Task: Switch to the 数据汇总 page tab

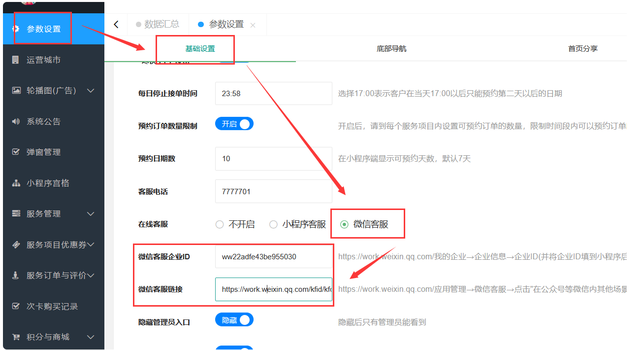Action: [x=158, y=24]
